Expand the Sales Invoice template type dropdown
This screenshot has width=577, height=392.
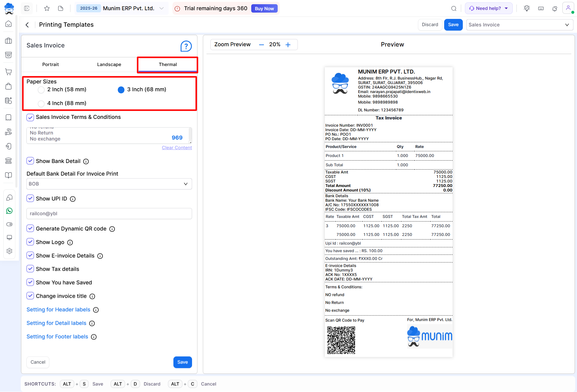coord(519,25)
